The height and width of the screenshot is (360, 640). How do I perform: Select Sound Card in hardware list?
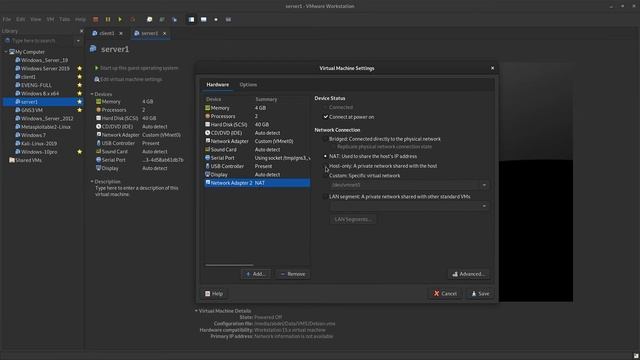click(257, 149)
